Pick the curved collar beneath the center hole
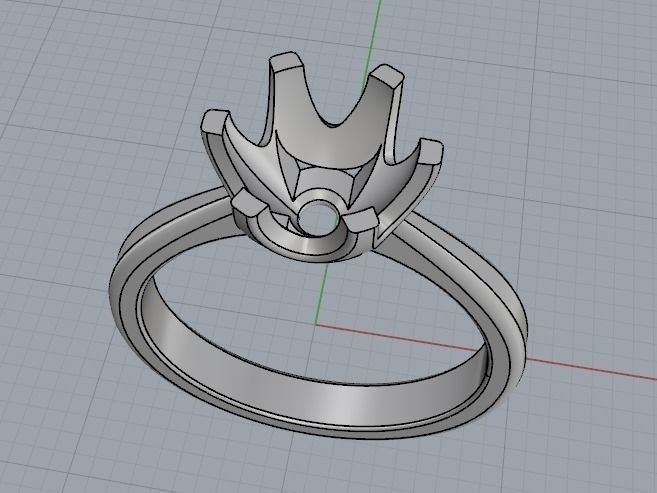 pyautogui.click(x=306, y=245)
